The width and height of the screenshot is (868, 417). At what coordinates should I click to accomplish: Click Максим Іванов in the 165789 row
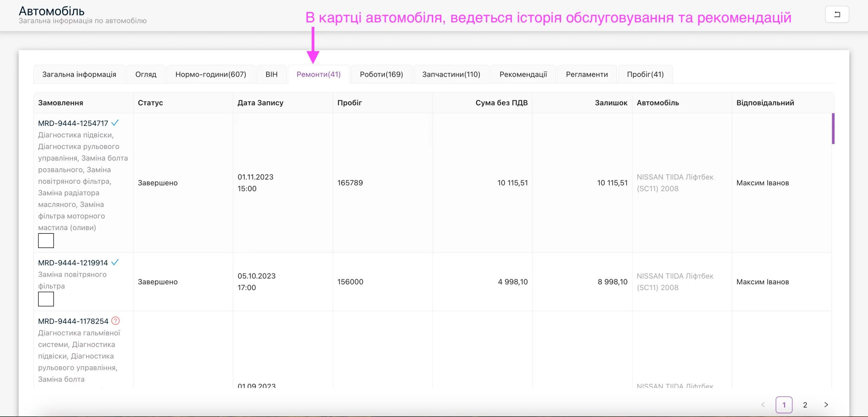(763, 183)
